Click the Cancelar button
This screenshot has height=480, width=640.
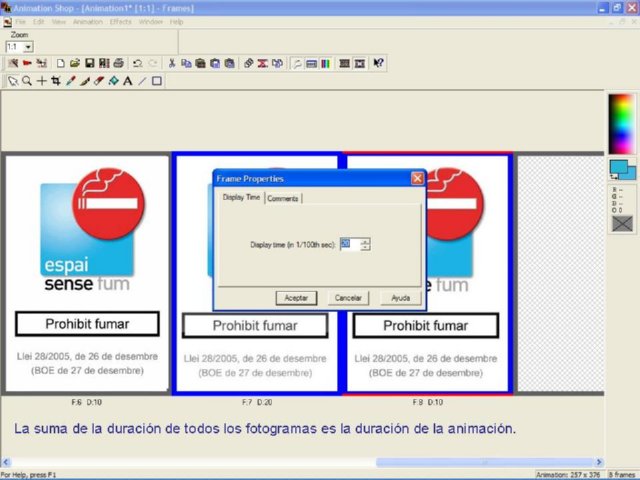click(348, 298)
